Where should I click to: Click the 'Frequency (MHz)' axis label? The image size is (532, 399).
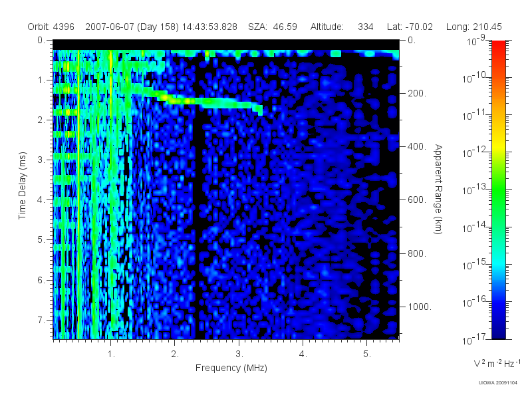231,368
